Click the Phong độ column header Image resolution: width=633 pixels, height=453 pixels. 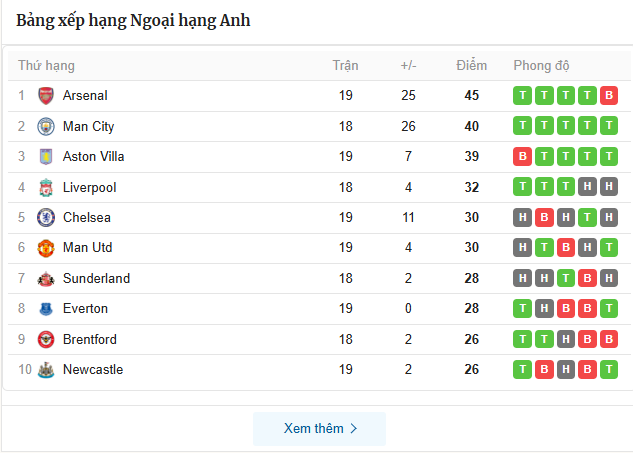541,66
